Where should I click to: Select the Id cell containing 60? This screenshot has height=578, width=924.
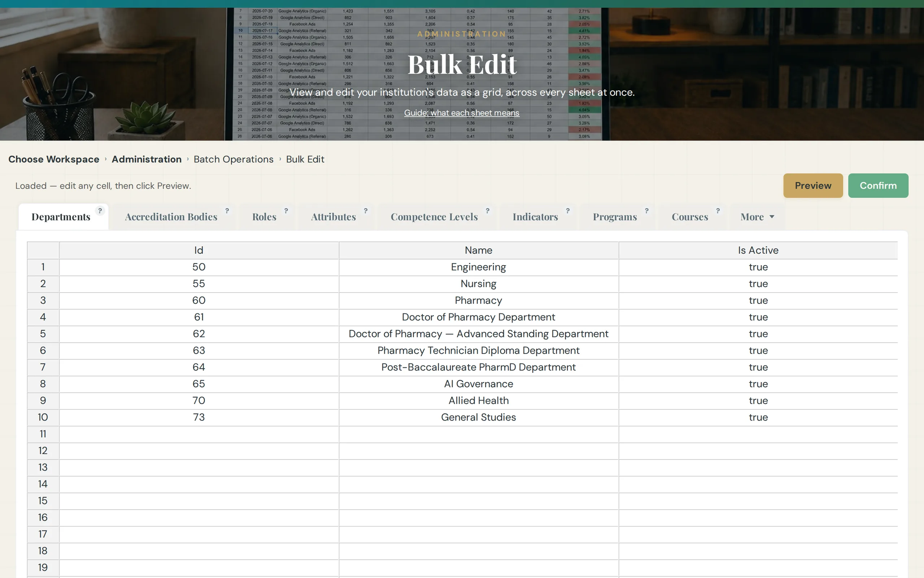tap(199, 301)
